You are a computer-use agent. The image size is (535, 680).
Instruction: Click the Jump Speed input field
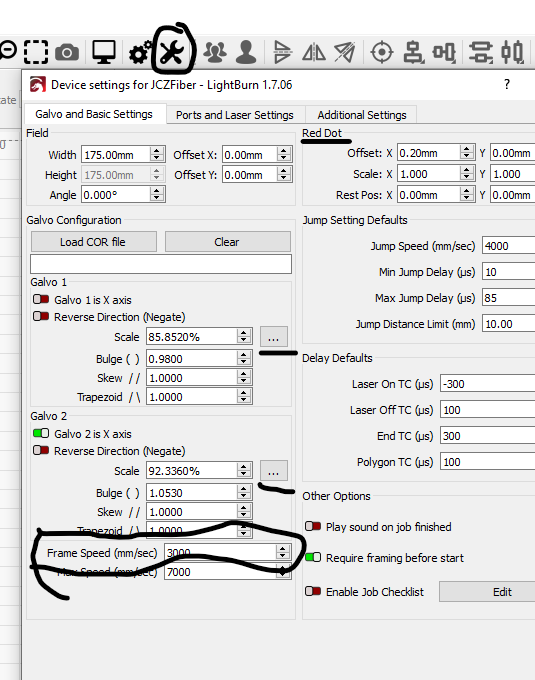click(509, 246)
